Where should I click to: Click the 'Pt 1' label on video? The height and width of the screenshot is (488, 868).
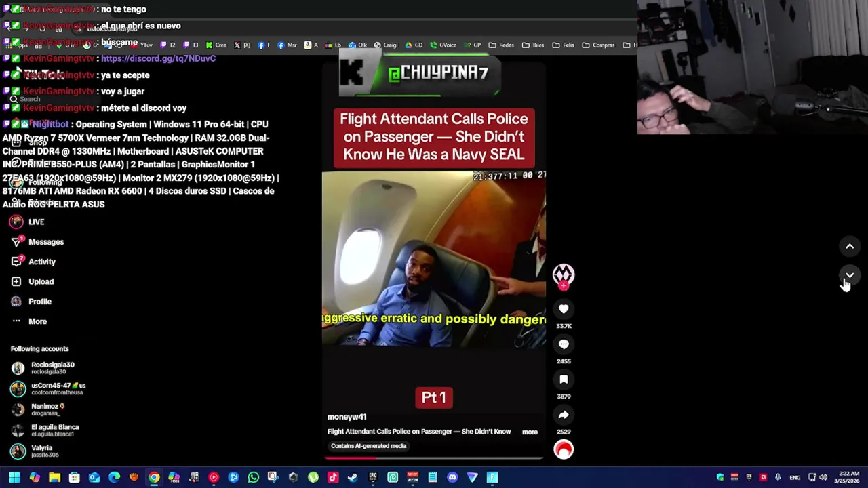(x=434, y=397)
